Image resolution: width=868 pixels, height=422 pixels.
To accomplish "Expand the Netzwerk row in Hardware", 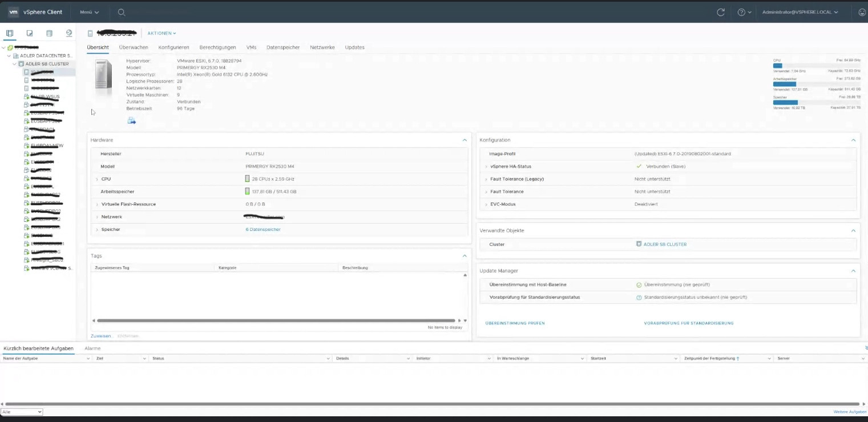I will pos(97,217).
